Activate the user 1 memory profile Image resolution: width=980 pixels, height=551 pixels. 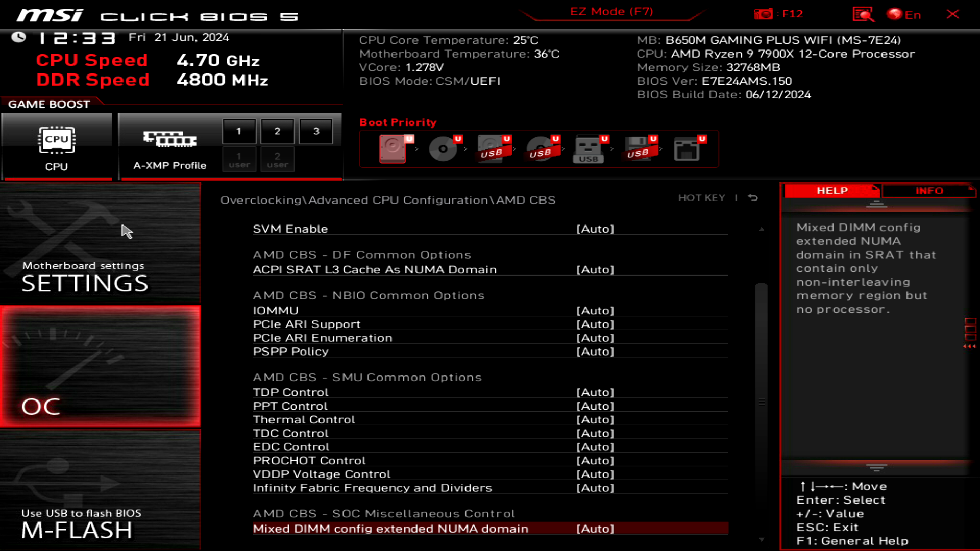pyautogui.click(x=239, y=159)
